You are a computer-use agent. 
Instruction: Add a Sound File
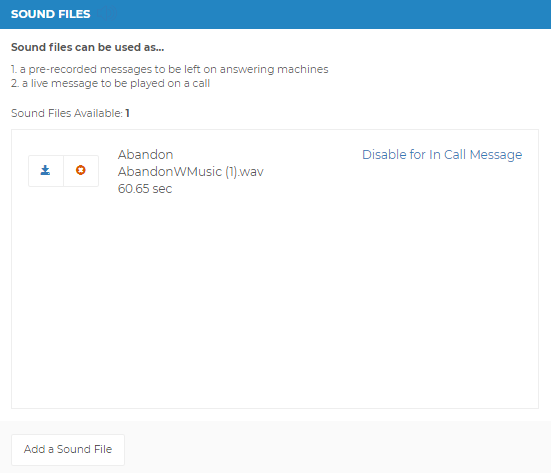coord(68,449)
